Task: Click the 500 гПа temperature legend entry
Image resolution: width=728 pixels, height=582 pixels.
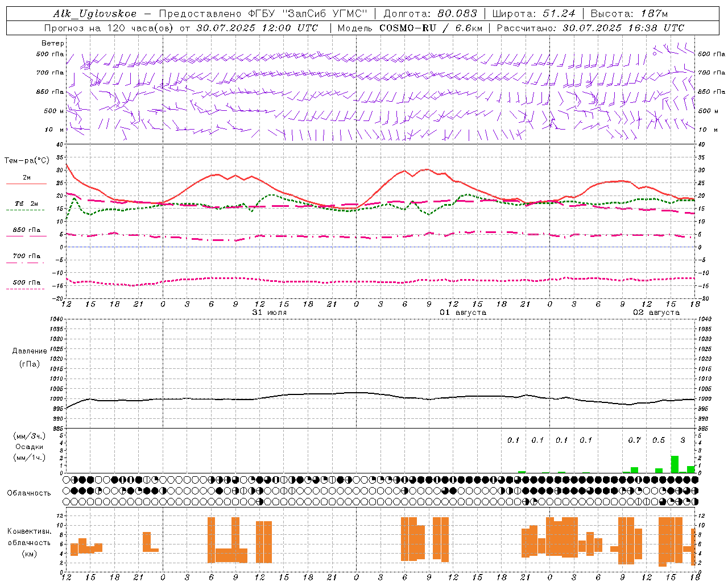Action: 26,282
